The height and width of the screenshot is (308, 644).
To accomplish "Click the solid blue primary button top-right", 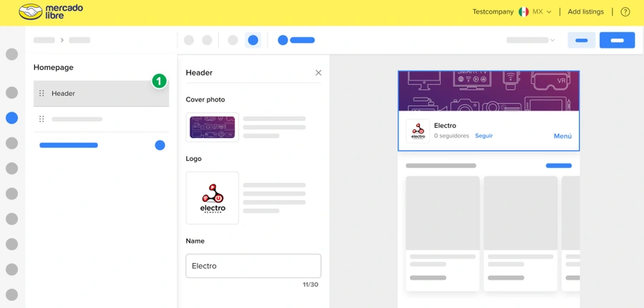I will click(617, 40).
